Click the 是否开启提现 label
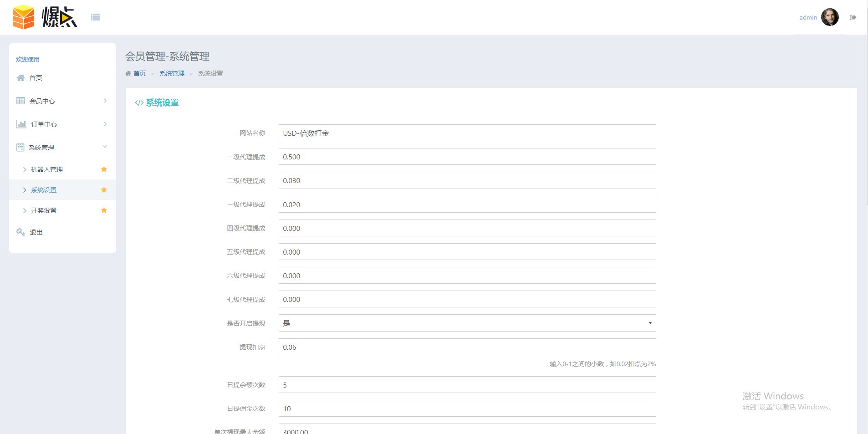 [246, 323]
